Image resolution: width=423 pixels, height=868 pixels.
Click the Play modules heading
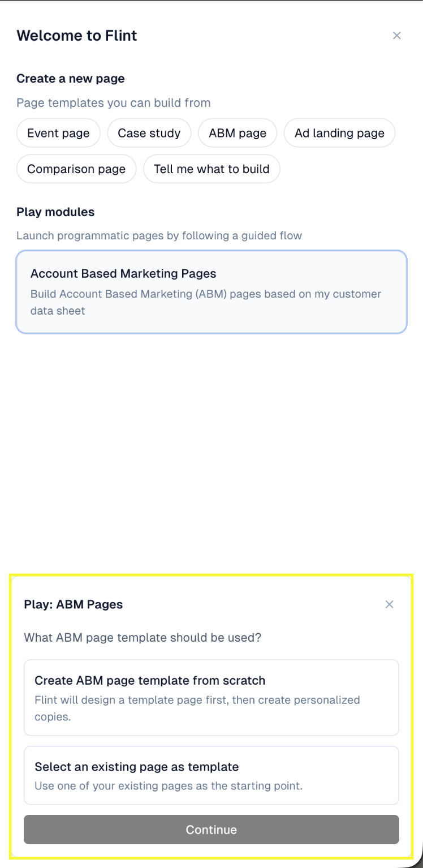click(x=55, y=212)
